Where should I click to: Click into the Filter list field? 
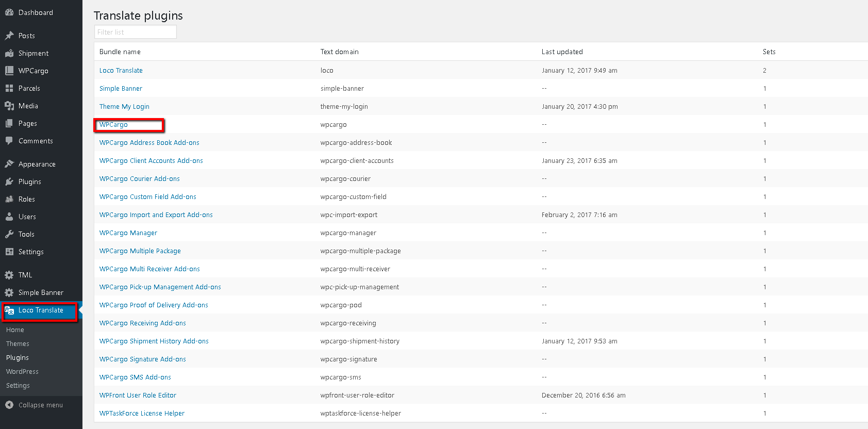(x=135, y=32)
